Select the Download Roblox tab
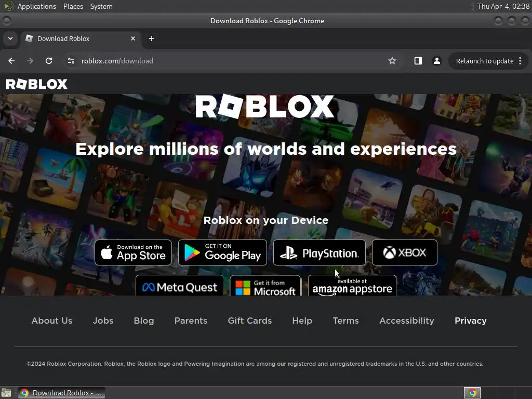Viewport: 532px width, 399px height. pyautogui.click(x=81, y=38)
